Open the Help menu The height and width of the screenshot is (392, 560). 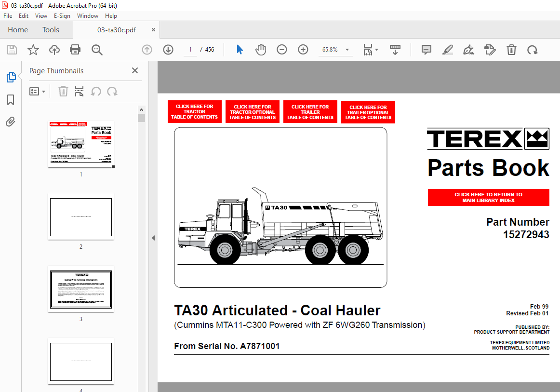(111, 16)
